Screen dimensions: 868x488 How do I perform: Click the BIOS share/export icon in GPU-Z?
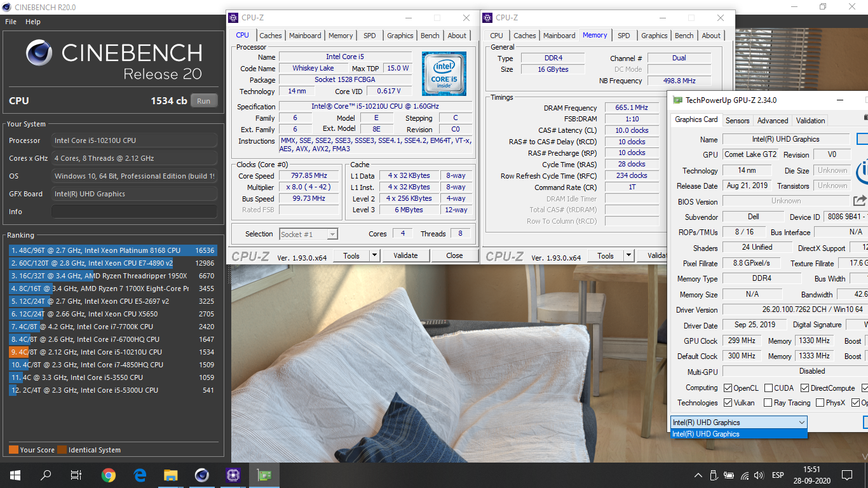click(860, 201)
